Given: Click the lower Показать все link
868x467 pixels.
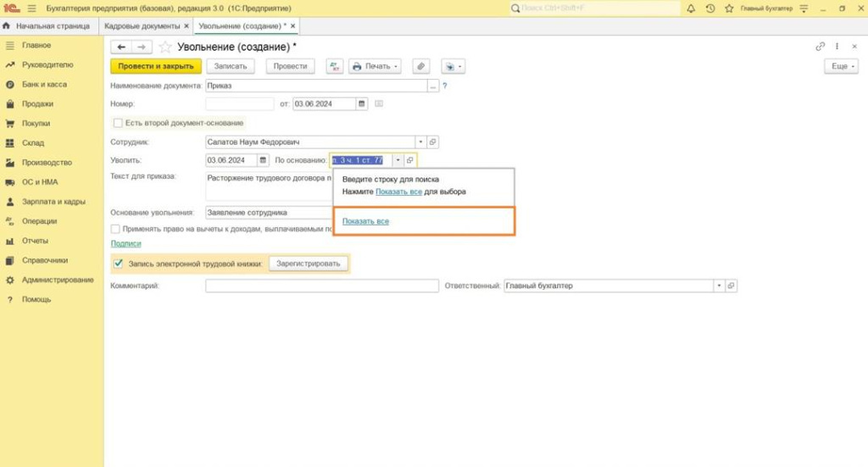Looking at the screenshot, I should tap(365, 221).
